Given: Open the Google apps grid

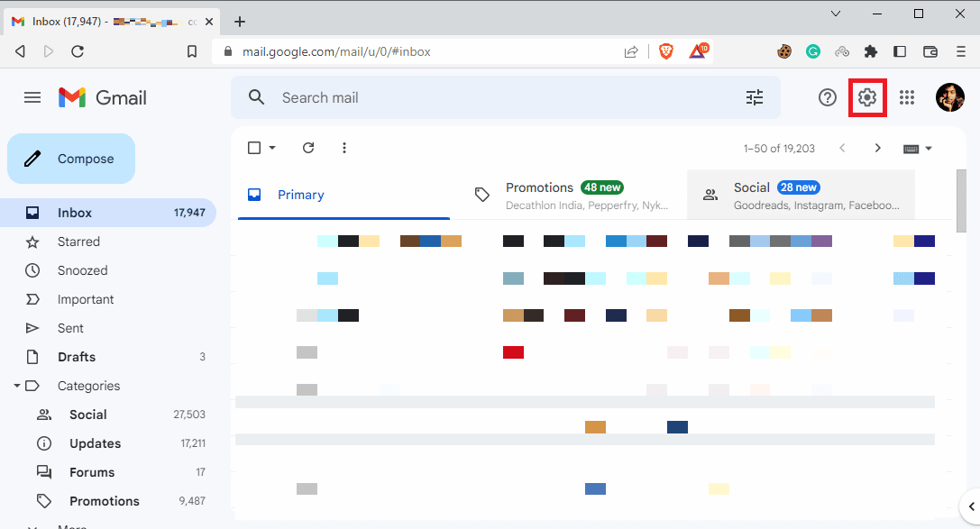Looking at the screenshot, I should (907, 97).
